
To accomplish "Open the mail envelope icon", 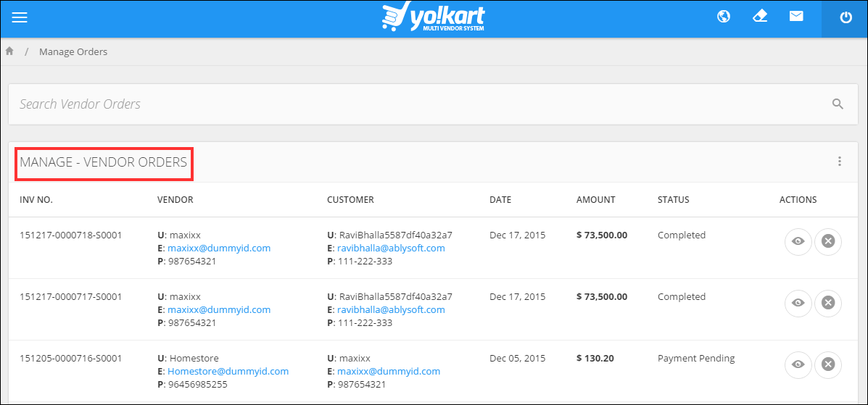I will [x=796, y=17].
